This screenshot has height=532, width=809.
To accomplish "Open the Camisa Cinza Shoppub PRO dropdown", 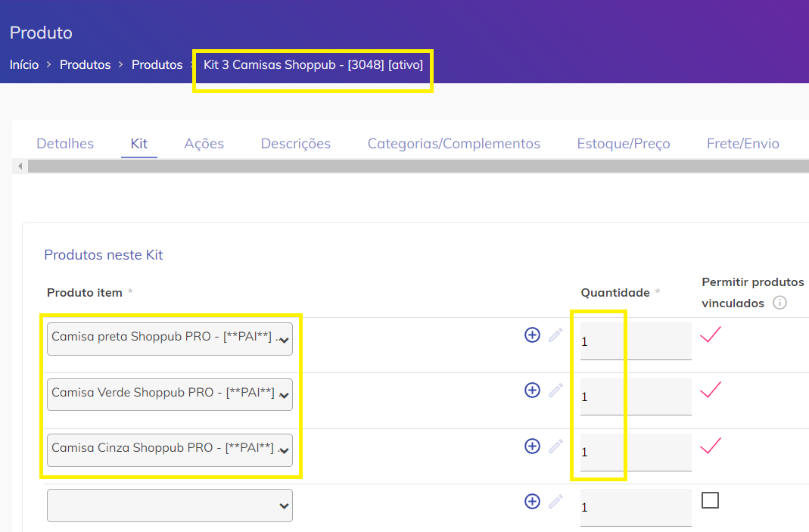I will pyautogui.click(x=170, y=450).
